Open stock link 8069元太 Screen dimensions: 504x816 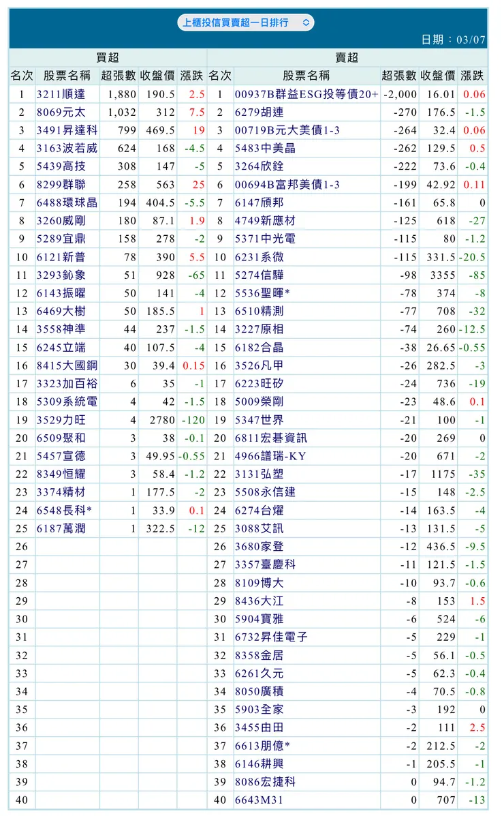click(61, 112)
